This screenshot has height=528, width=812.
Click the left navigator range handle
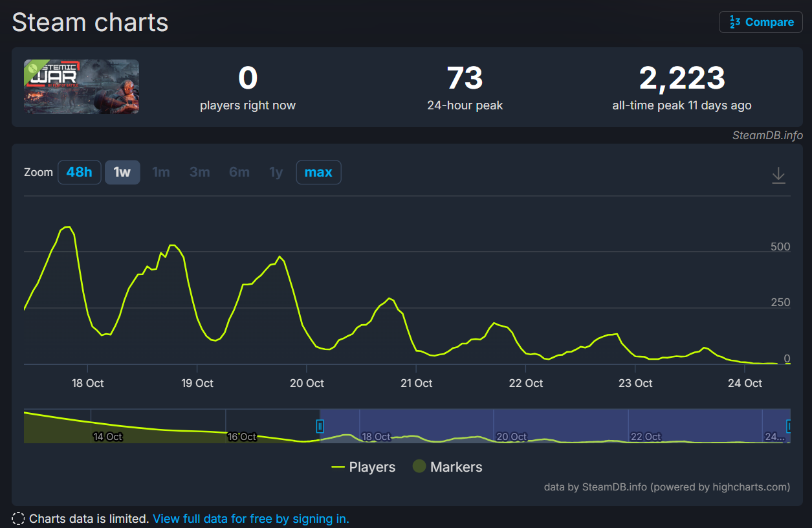tap(320, 426)
